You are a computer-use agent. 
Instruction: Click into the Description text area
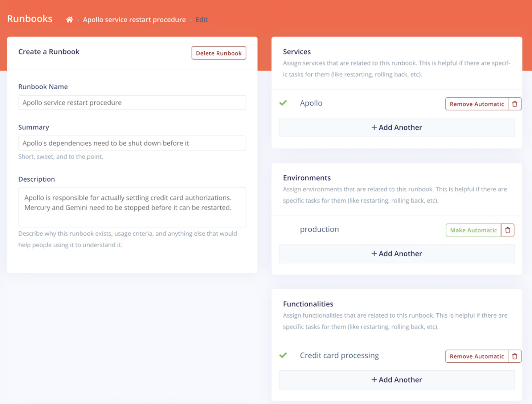tap(132, 207)
